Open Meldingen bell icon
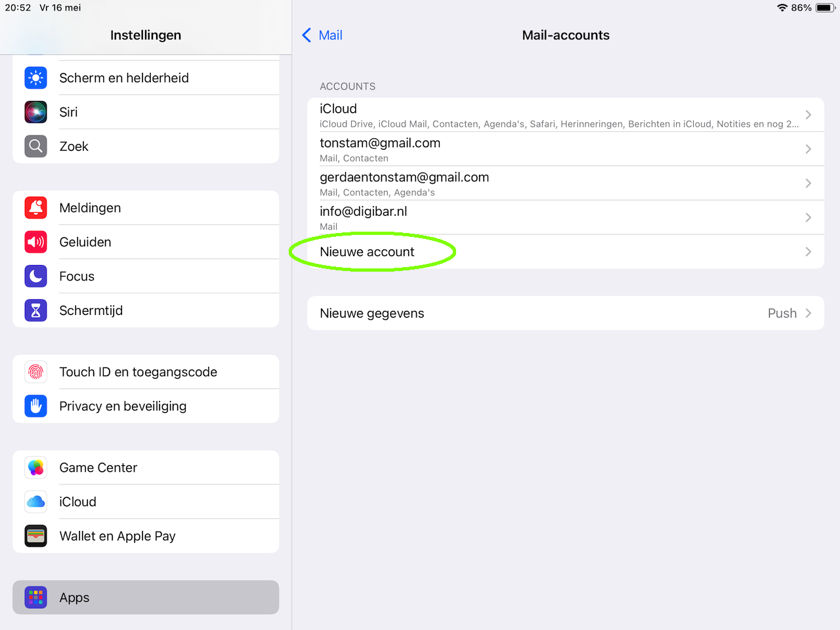The width and height of the screenshot is (840, 630). click(x=36, y=208)
